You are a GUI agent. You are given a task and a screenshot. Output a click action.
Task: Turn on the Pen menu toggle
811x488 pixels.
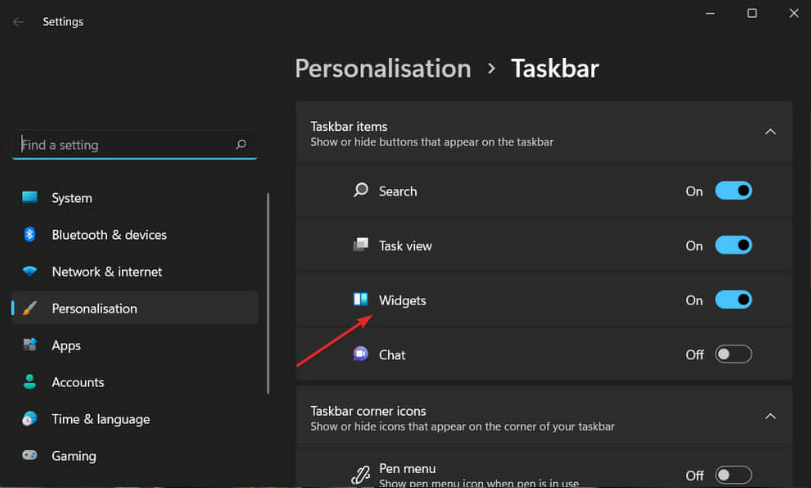(733, 475)
